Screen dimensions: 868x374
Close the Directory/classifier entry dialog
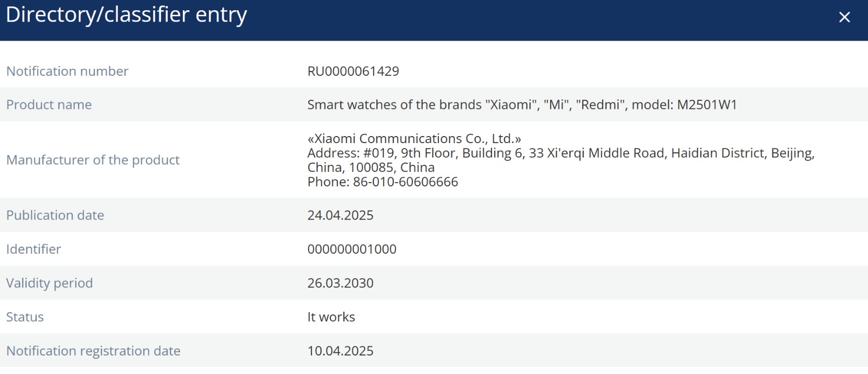(x=844, y=17)
